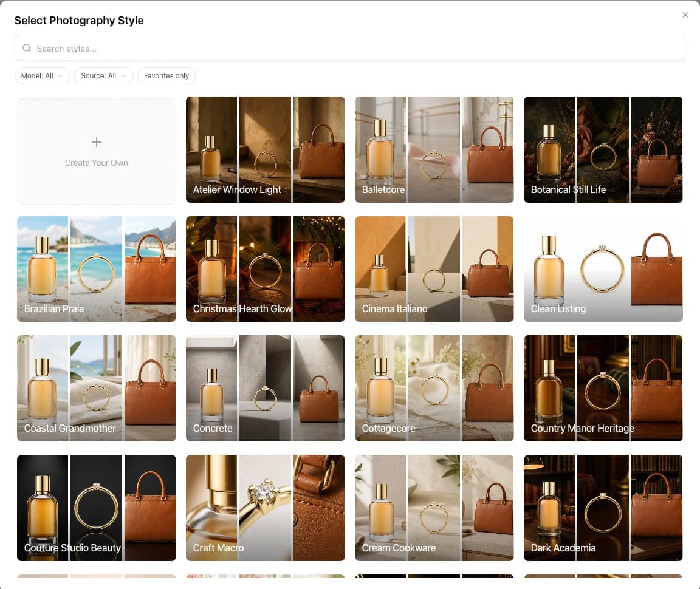Screen dimensions: 700x589
Task: Click the Select Photography Style heading
Action: (79, 21)
